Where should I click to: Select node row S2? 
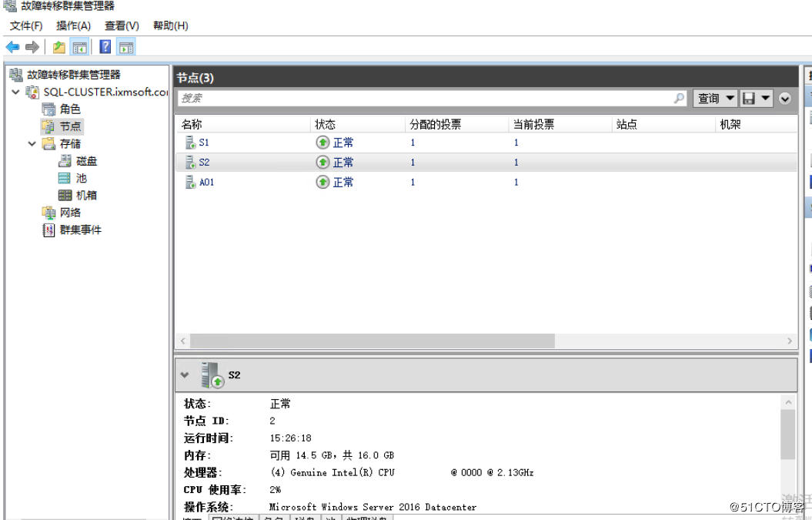[486, 163]
